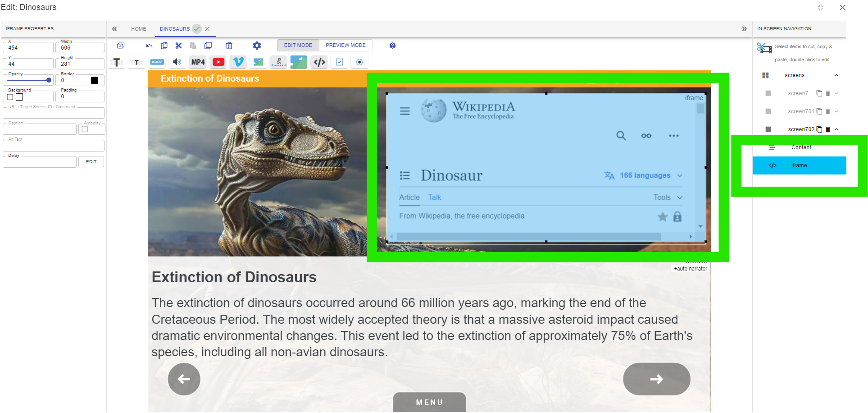Open the help question mark
The height and width of the screenshot is (413, 868).
click(392, 46)
